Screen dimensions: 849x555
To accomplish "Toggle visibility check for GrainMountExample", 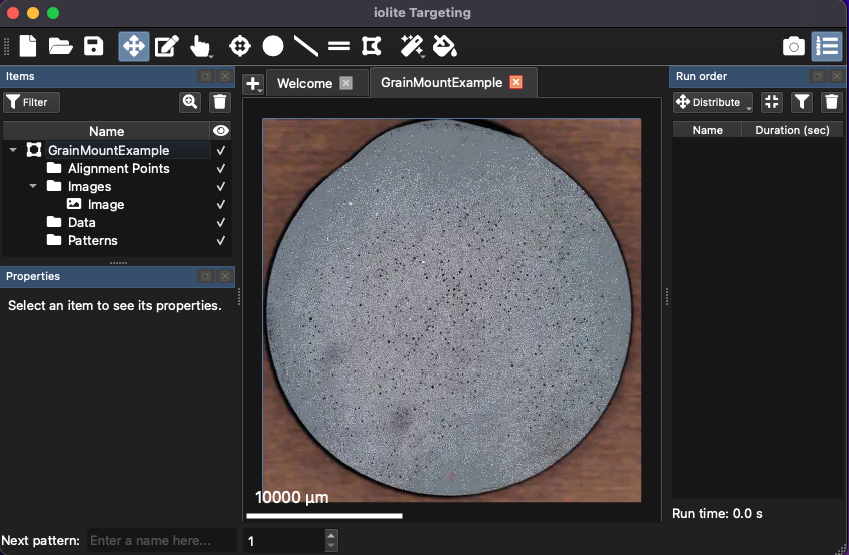I will pyautogui.click(x=220, y=151).
